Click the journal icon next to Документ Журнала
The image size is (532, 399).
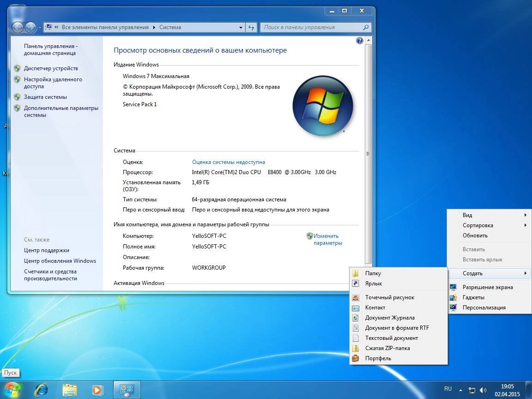355,318
